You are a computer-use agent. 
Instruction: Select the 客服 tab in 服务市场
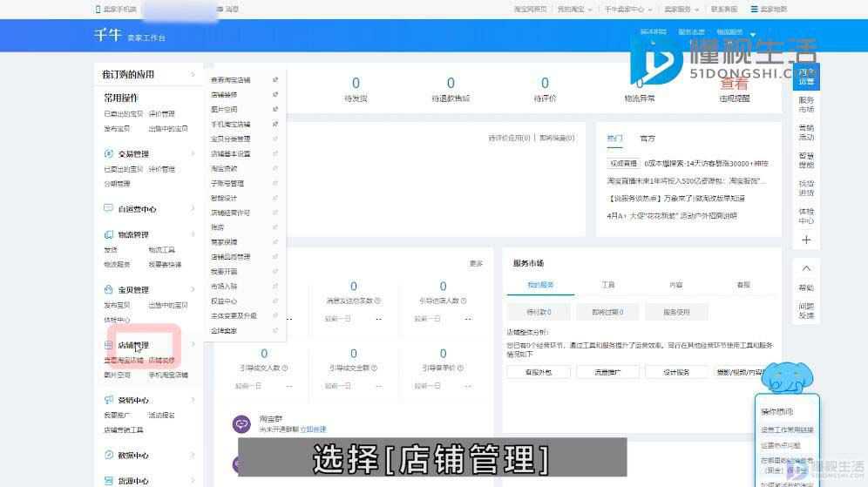[743, 285]
